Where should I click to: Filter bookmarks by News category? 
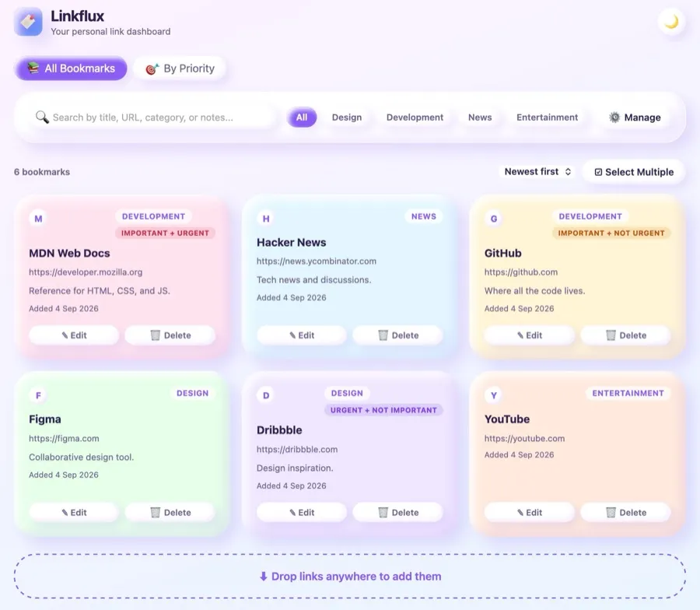pos(480,117)
